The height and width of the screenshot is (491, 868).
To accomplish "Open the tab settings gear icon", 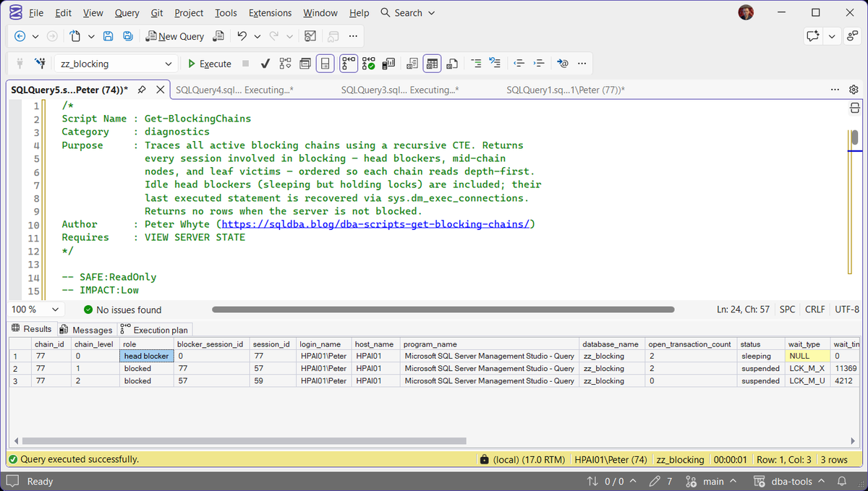I will click(x=854, y=90).
